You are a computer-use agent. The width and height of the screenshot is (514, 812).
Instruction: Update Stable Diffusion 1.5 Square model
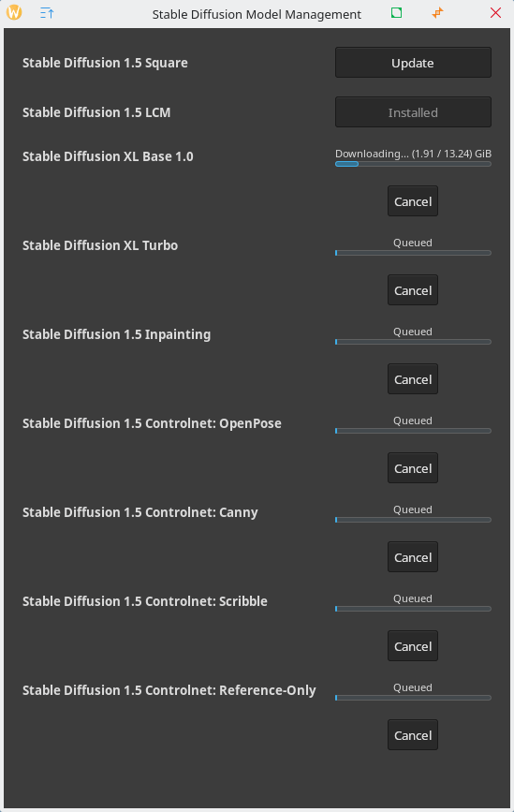pyautogui.click(x=413, y=63)
